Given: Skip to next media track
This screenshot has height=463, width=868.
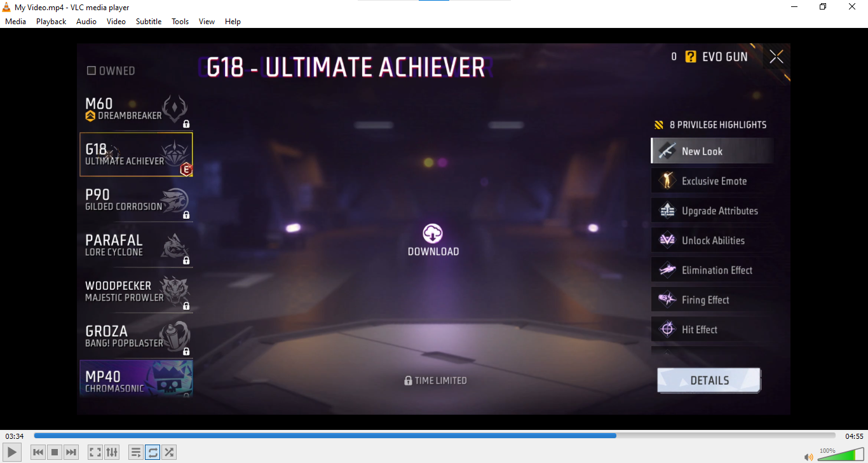Looking at the screenshot, I should tap(71, 452).
